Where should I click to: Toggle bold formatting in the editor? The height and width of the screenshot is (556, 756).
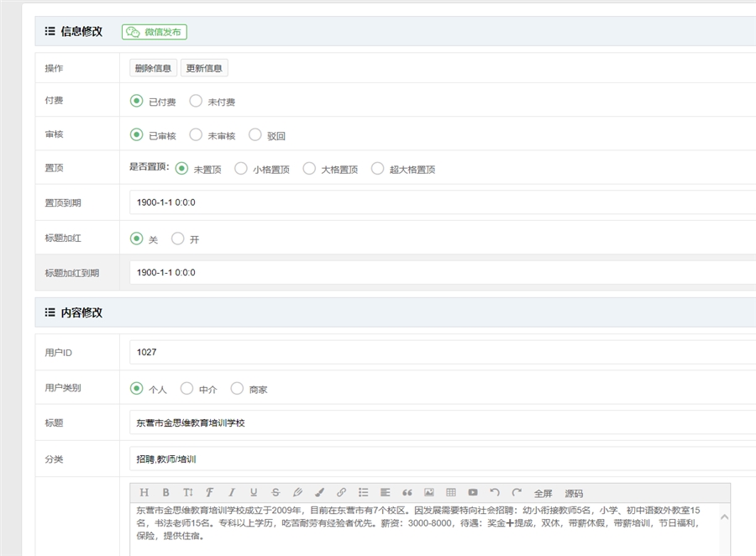[165, 493]
